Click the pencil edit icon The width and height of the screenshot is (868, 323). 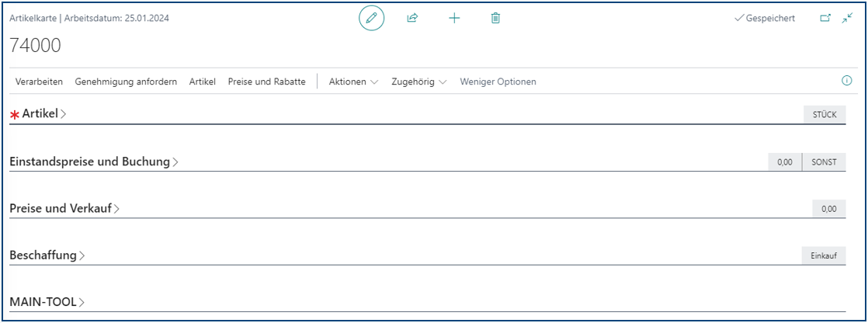click(x=371, y=19)
